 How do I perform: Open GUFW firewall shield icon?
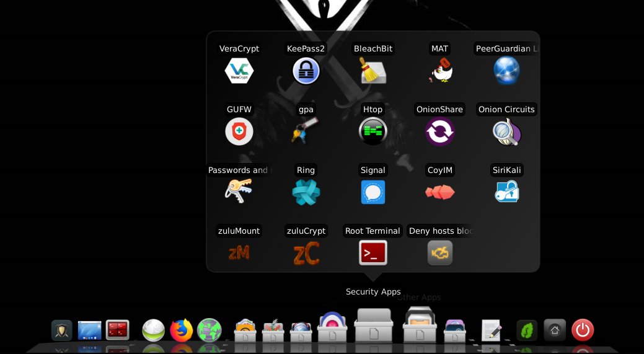point(239,131)
